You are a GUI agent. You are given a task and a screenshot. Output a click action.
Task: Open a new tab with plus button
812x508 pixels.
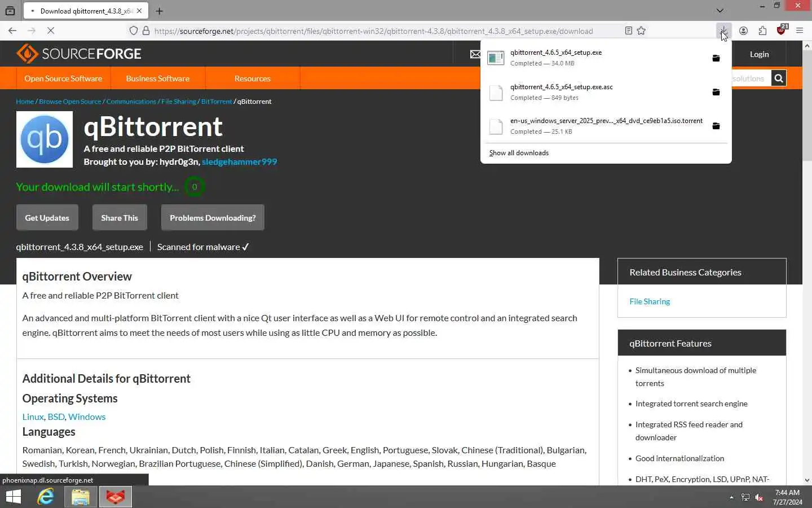coord(159,11)
